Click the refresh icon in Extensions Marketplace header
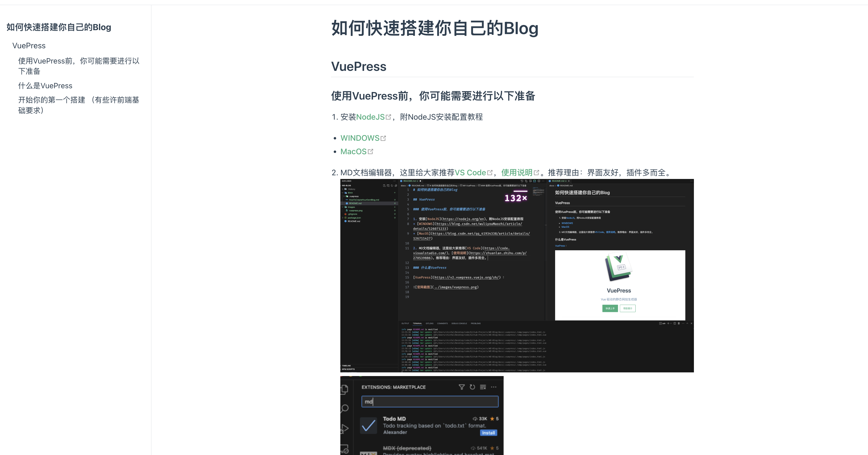868x455 pixels. (472, 387)
